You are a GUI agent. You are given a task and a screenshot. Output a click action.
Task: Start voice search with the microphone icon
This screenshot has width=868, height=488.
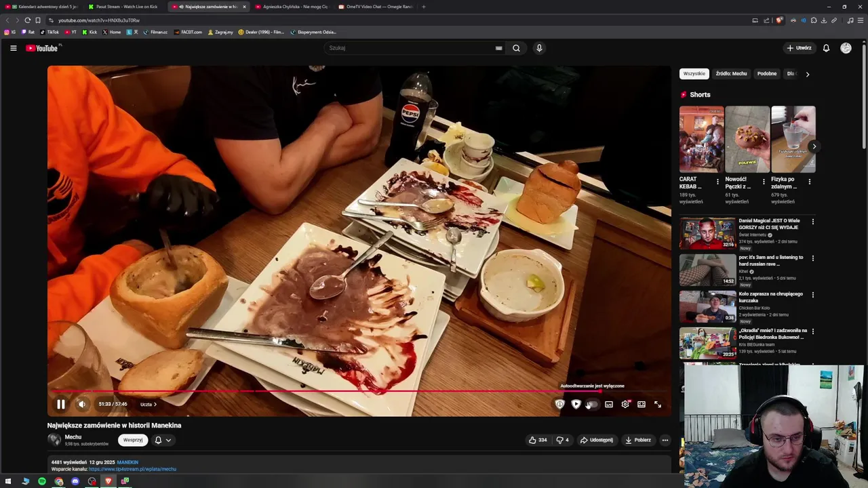[539, 48]
